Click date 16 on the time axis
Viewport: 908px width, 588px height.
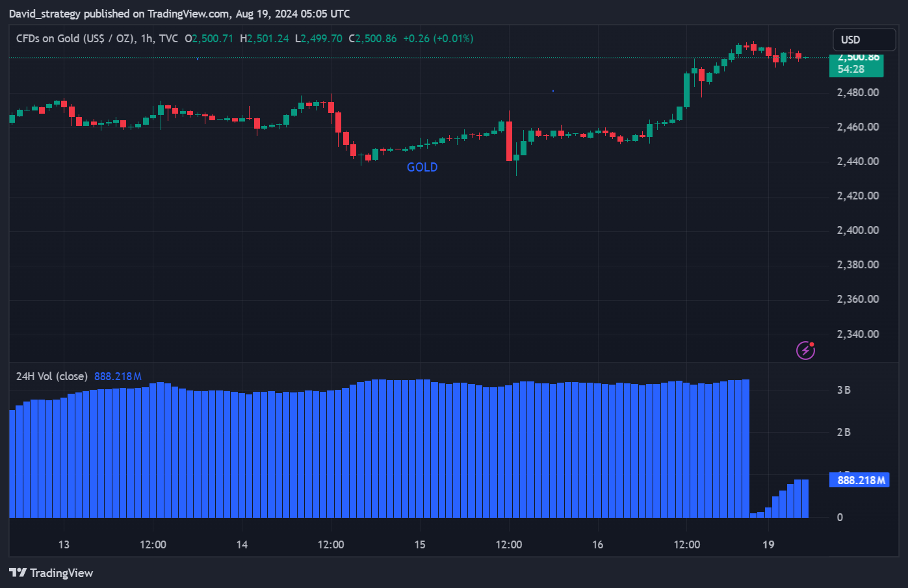tap(598, 545)
